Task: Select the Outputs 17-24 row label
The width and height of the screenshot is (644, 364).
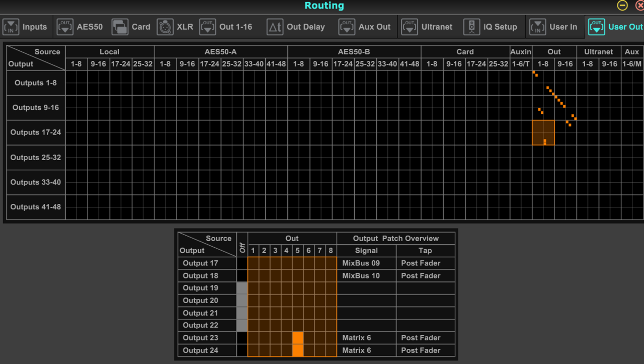Action: click(36, 132)
